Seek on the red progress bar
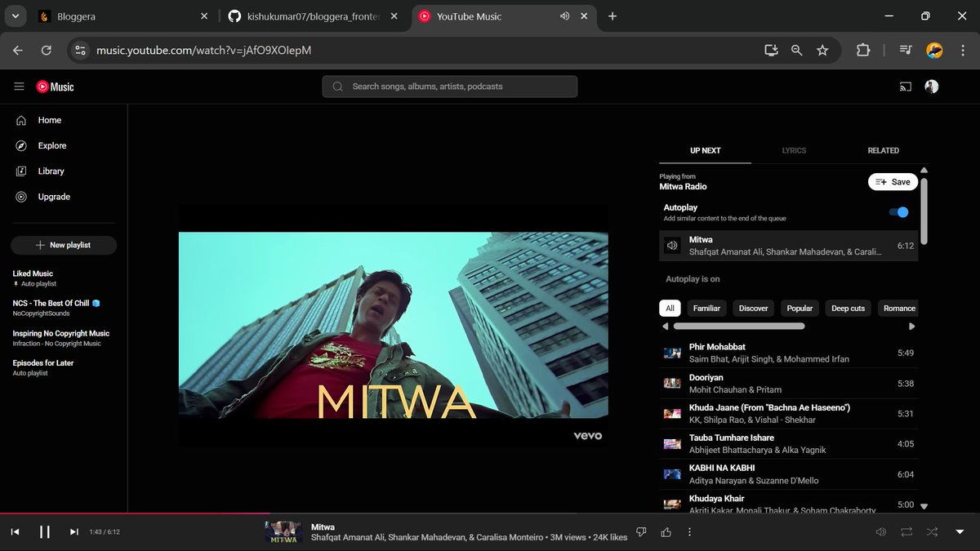 click(135, 513)
